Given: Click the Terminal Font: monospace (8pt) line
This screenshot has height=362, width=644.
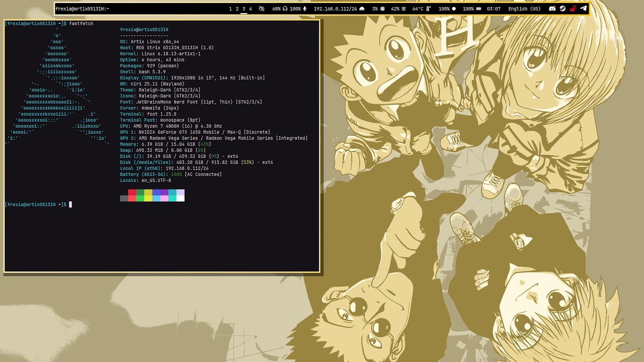Looking at the screenshot, I should click(x=160, y=120).
